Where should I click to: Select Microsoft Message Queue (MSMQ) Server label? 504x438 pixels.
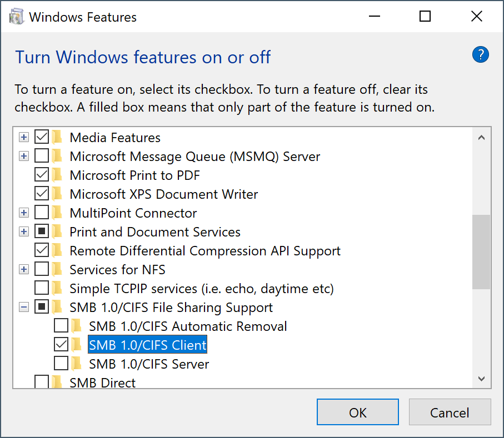click(x=195, y=157)
